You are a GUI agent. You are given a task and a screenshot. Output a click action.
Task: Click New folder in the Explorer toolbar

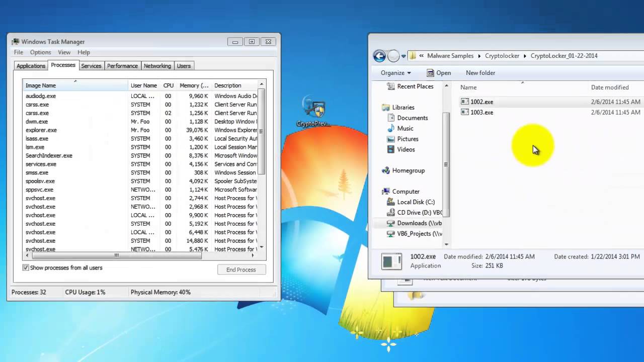480,73
